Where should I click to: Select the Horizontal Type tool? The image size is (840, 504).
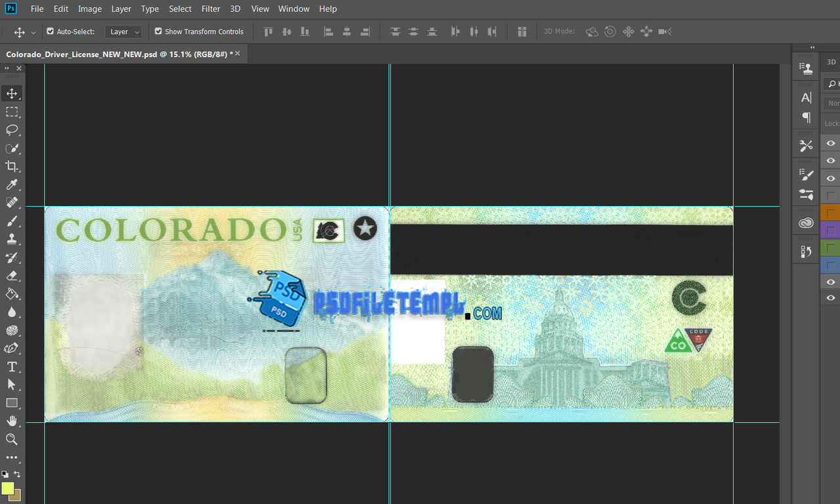coord(12,367)
